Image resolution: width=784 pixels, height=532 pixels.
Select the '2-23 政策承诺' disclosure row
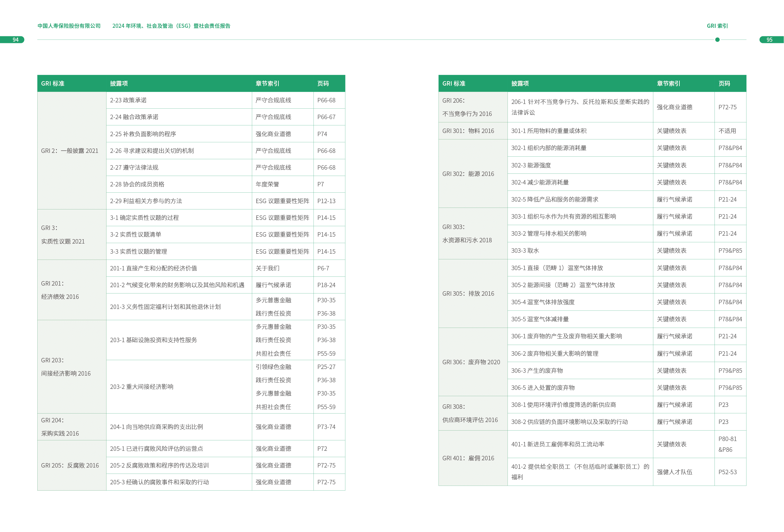pos(128,100)
